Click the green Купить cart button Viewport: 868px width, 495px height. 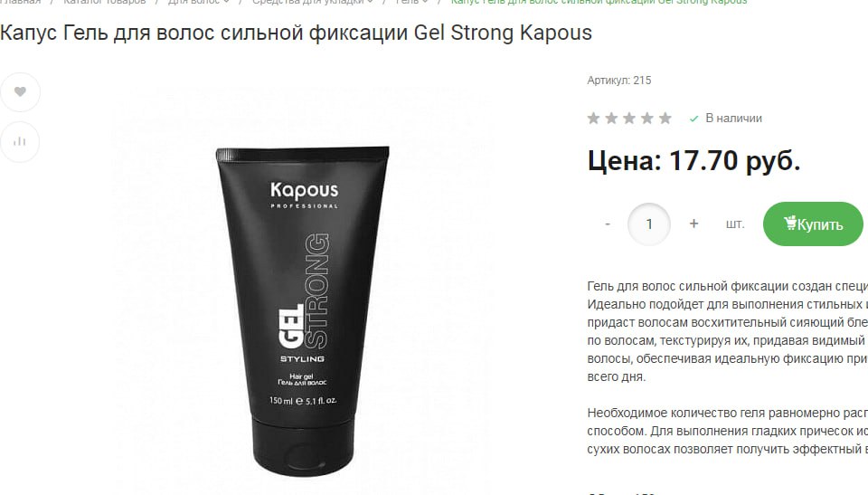[813, 224]
